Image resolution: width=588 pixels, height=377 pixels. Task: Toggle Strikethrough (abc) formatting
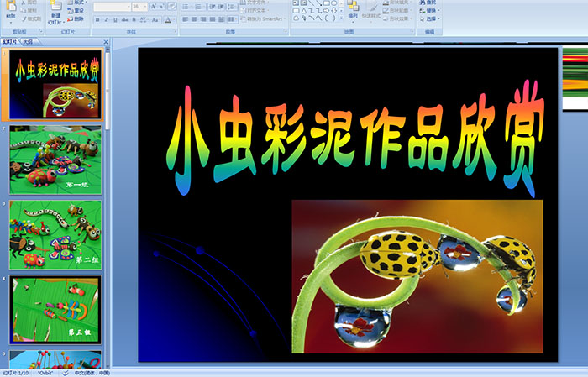coord(124,19)
